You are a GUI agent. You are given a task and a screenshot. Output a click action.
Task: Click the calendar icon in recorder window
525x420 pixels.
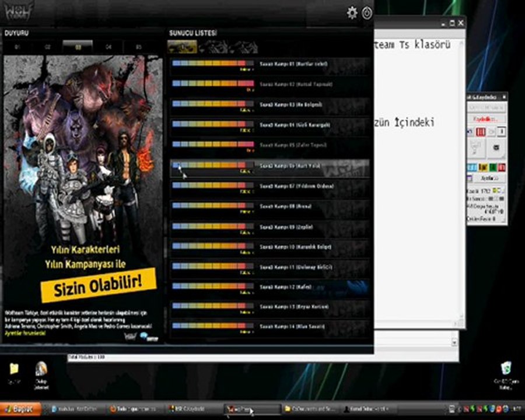click(x=470, y=178)
